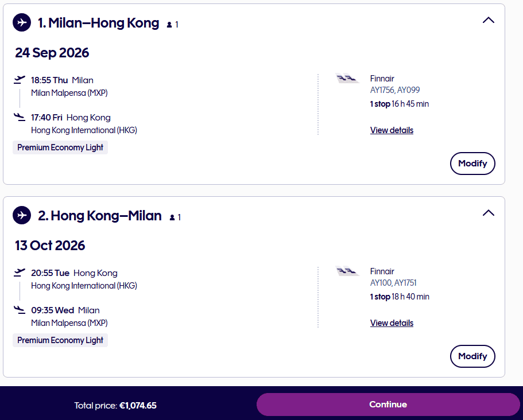
Task: Modify the Milan–Hong Kong flight
Action: pyautogui.click(x=472, y=164)
